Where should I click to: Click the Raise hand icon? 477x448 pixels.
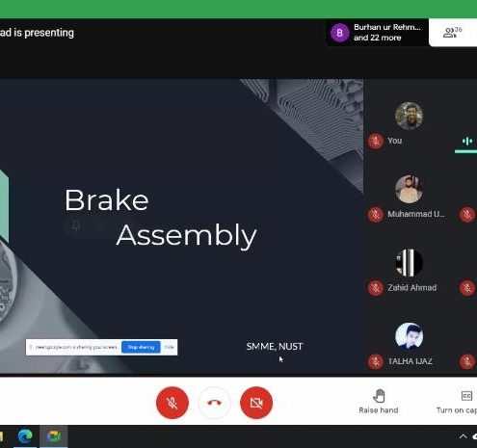379,396
